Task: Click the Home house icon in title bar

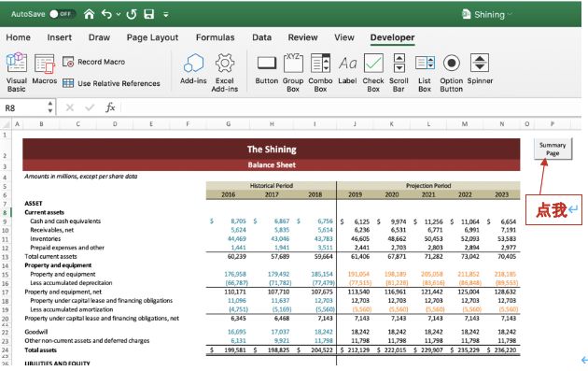Action: pyautogui.click(x=89, y=14)
